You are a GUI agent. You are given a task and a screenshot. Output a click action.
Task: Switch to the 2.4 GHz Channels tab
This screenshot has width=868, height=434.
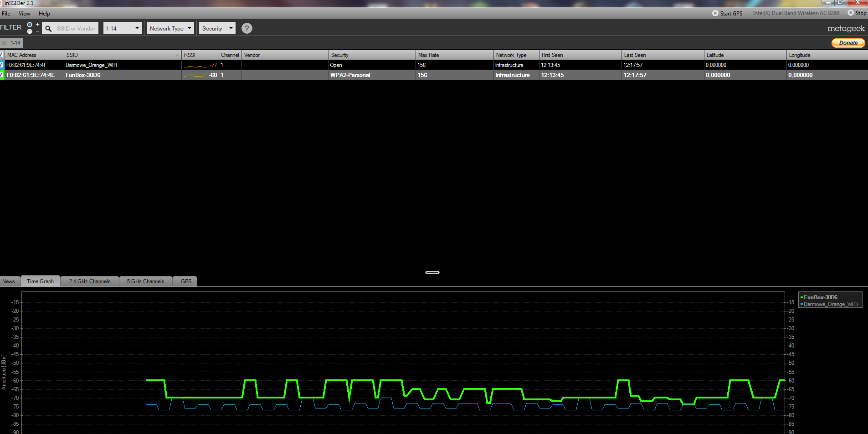(x=90, y=281)
